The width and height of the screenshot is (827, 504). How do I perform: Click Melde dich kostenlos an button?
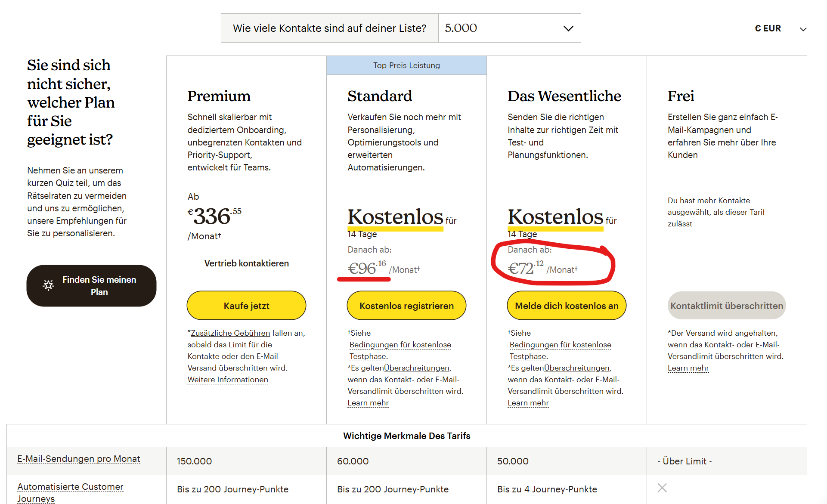coord(567,306)
